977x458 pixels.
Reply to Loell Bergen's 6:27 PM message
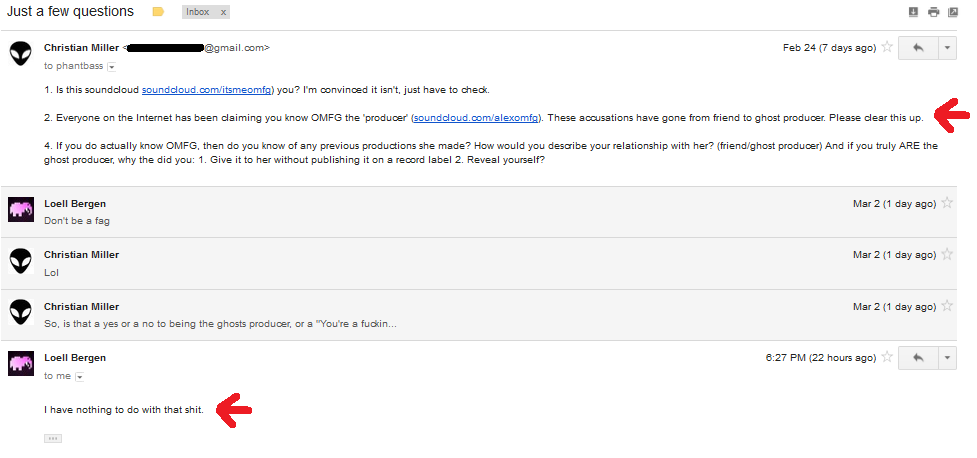[918, 358]
